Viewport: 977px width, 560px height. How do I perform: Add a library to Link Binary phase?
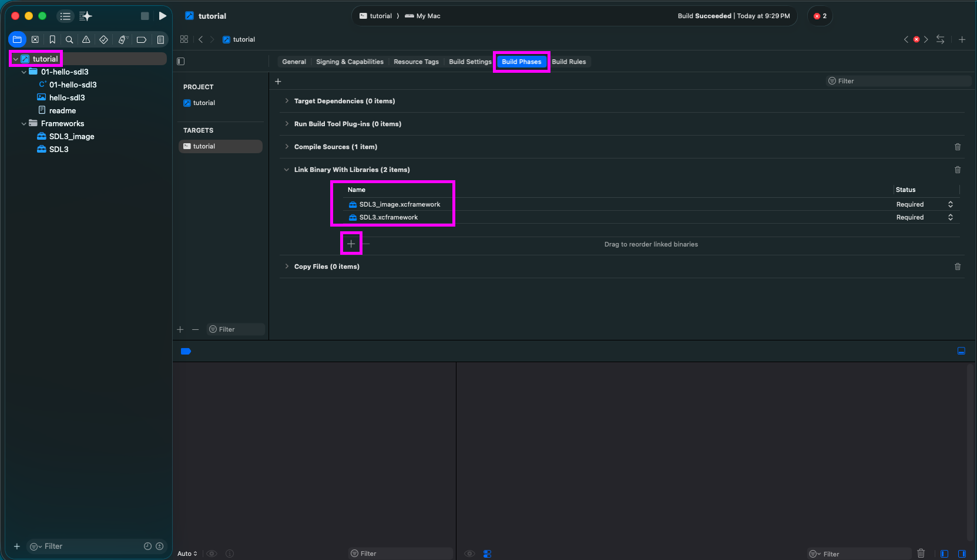[351, 244]
